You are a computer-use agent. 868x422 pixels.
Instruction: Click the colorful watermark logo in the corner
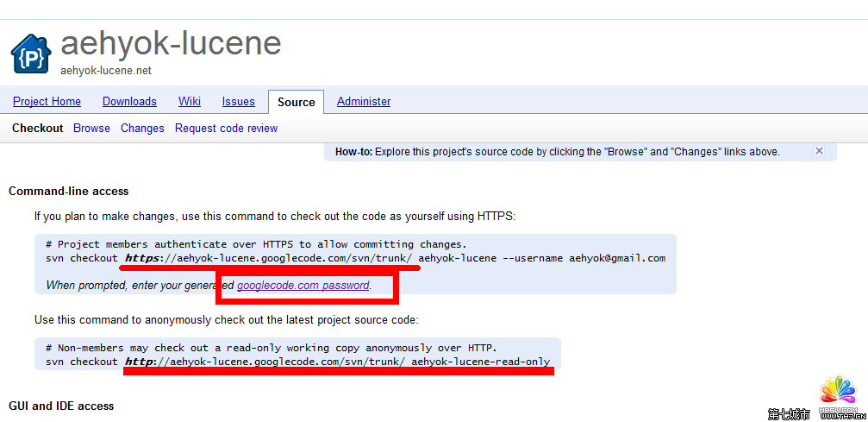tap(836, 393)
